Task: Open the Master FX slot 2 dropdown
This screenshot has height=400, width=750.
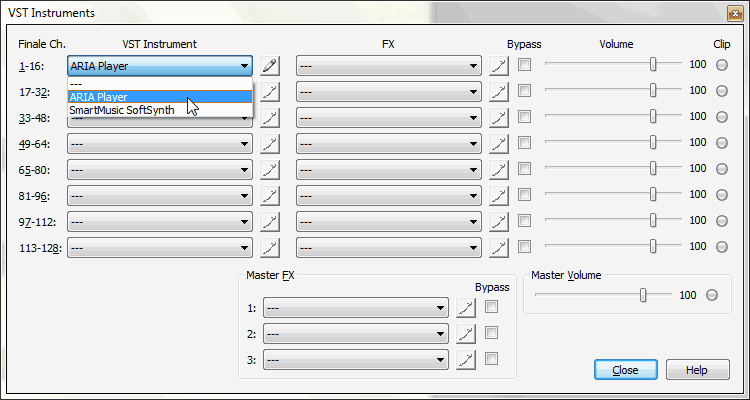Action: tap(441, 334)
